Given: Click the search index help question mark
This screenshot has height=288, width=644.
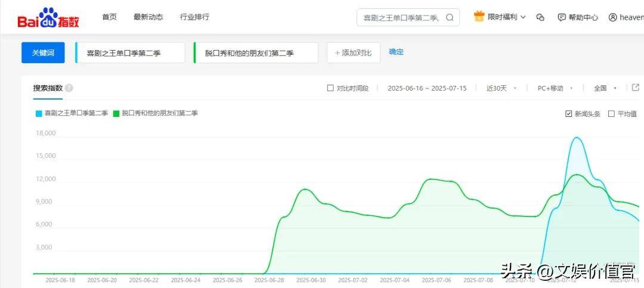Looking at the screenshot, I should tap(69, 88).
